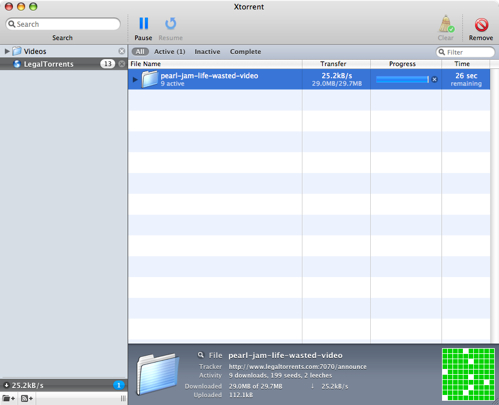
Task: Click the add RSS feed icon
Action: click(x=27, y=398)
